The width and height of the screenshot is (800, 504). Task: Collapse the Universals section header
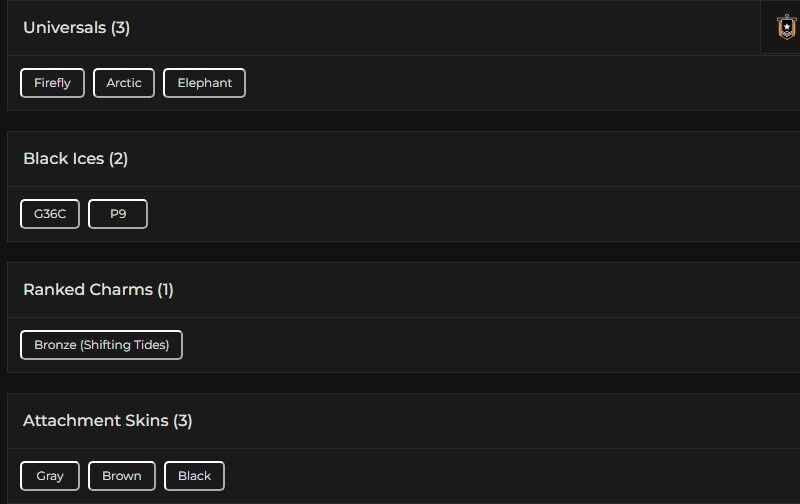76,28
